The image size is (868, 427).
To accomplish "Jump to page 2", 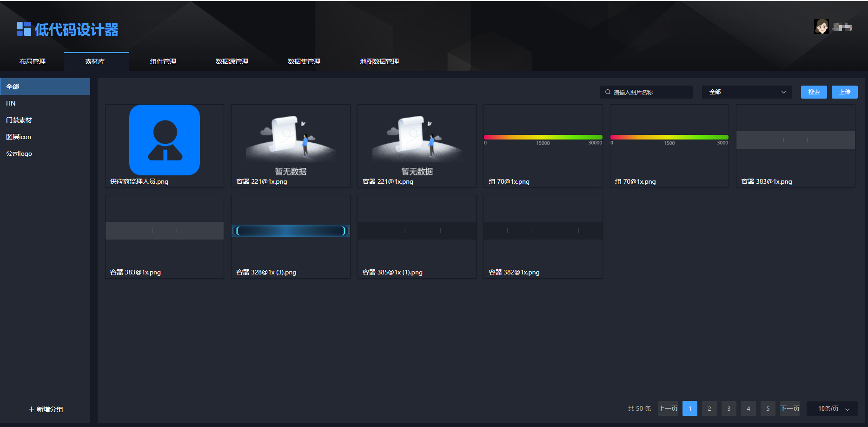I will click(x=709, y=408).
